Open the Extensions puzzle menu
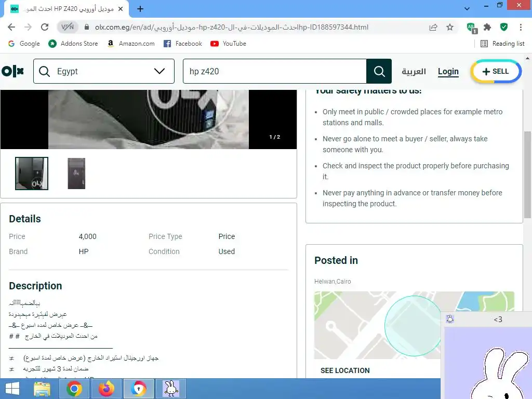This screenshot has height=399, width=532. (487, 27)
